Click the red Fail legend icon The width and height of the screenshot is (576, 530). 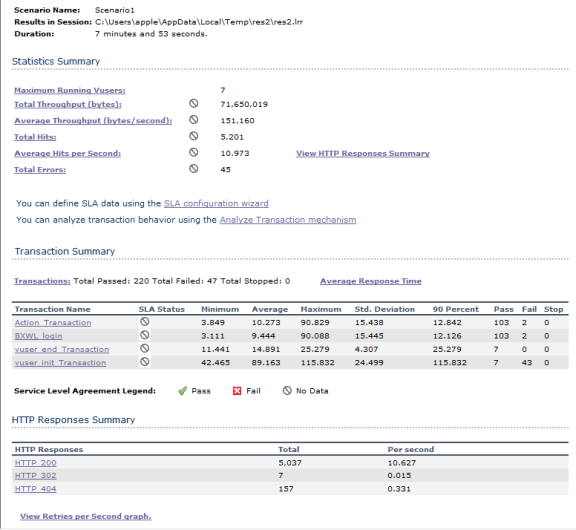[x=237, y=391]
